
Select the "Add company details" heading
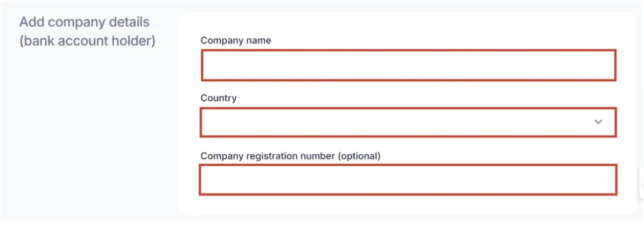coord(85,22)
